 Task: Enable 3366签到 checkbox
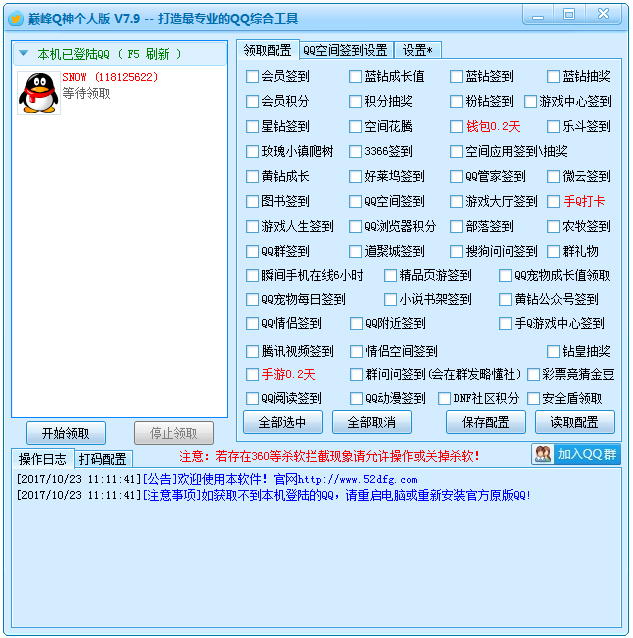coord(355,151)
